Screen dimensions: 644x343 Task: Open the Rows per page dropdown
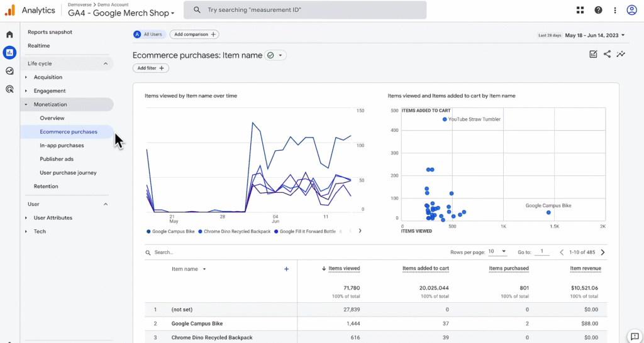pyautogui.click(x=497, y=252)
